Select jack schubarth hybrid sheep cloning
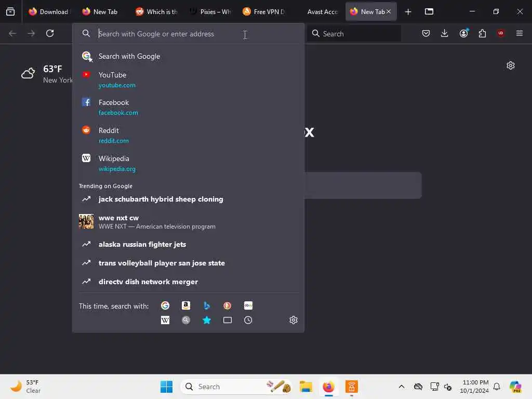 click(x=188, y=199)
